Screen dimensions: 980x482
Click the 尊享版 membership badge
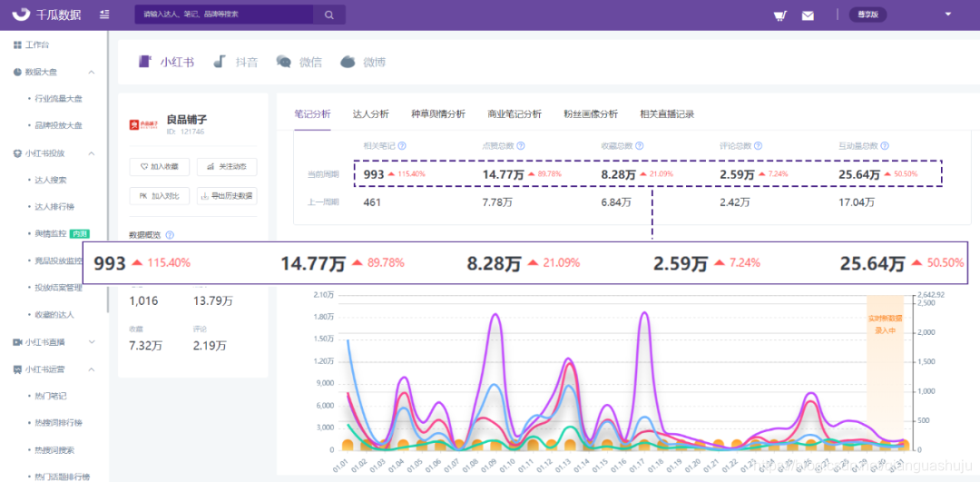867,15
